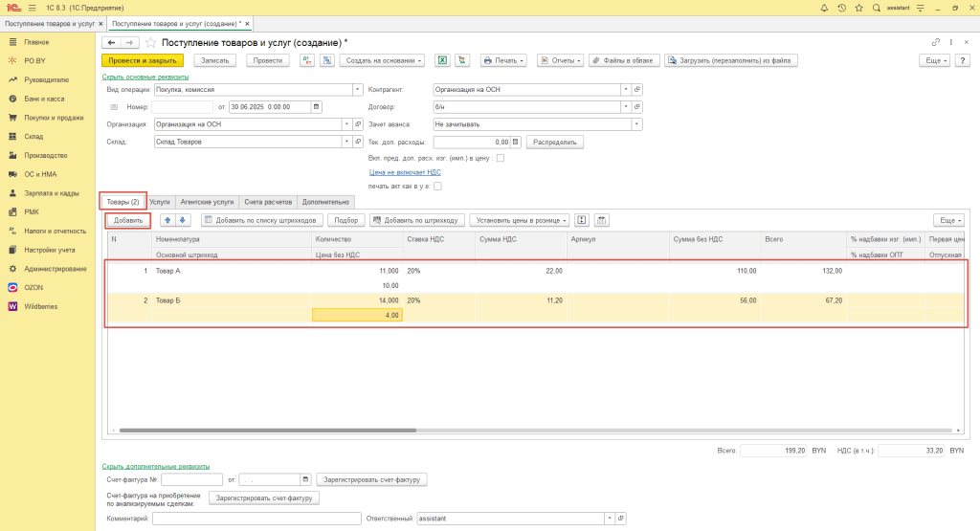Go forward with the right arrow
Screen dimensions: 980x531
tap(129, 42)
